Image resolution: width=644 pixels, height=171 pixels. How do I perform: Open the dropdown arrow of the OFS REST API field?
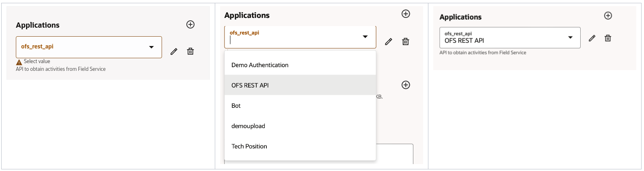(x=571, y=37)
